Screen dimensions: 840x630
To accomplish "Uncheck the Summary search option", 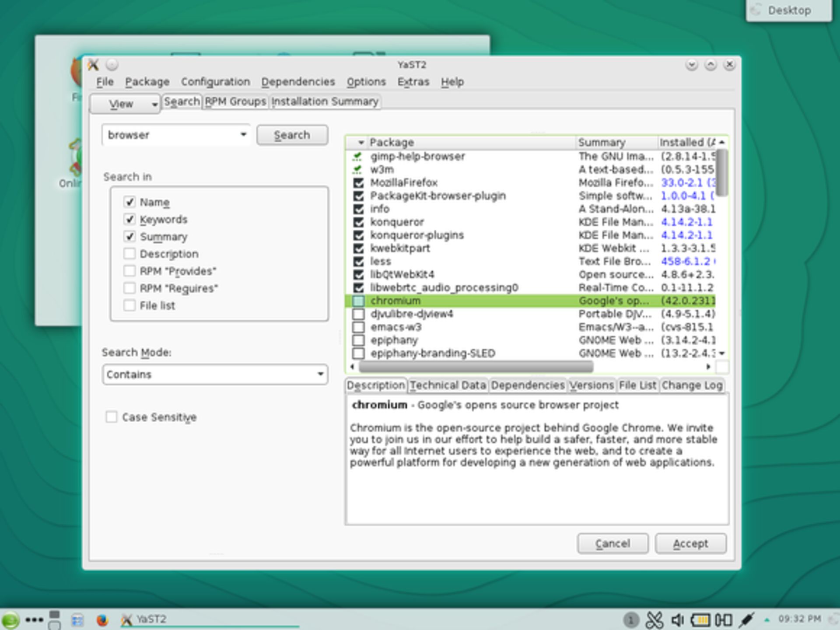I will 129,237.
